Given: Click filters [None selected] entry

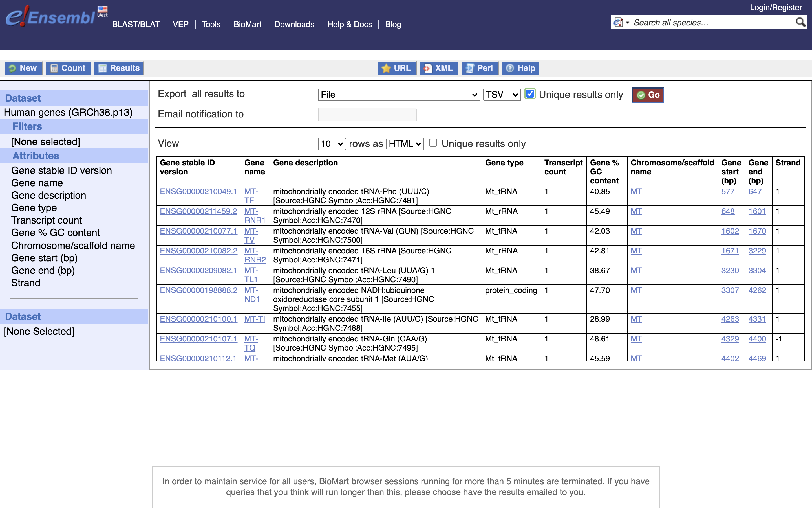Looking at the screenshot, I should tap(46, 142).
